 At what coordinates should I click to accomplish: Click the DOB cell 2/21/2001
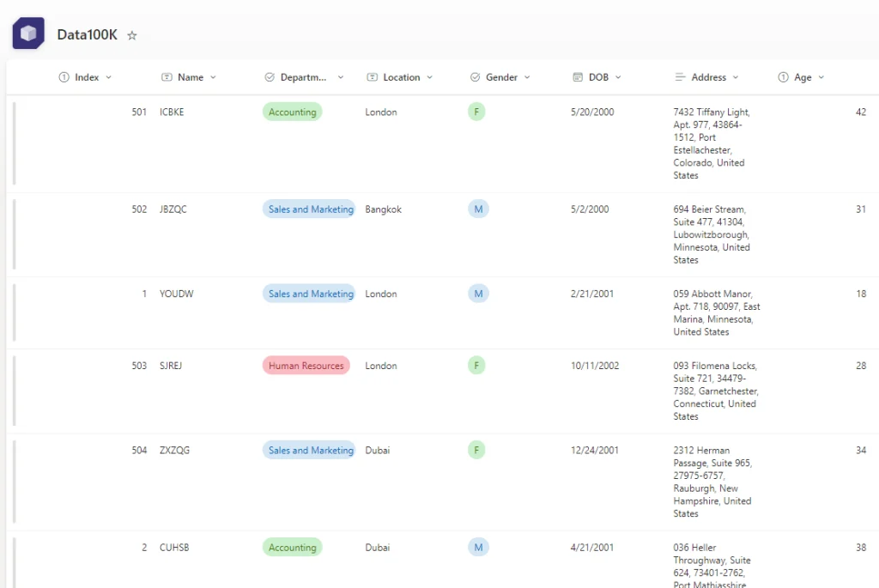[592, 294]
